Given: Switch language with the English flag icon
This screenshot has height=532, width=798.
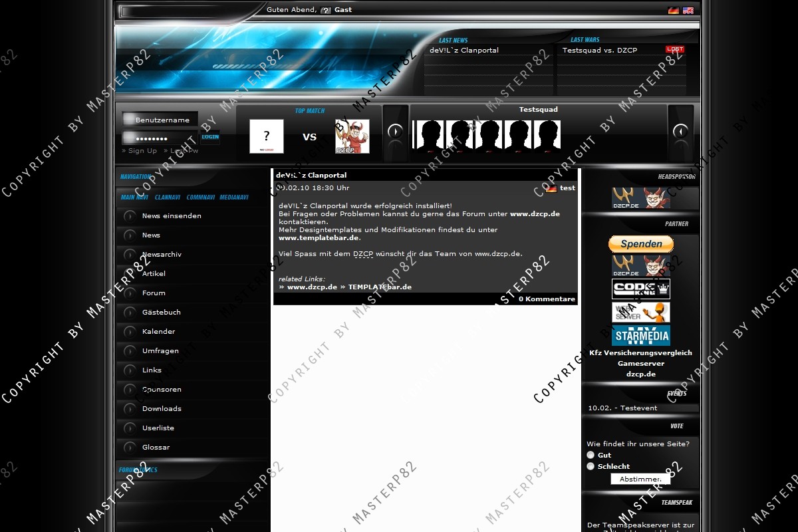Looking at the screenshot, I should pyautogui.click(x=688, y=11).
